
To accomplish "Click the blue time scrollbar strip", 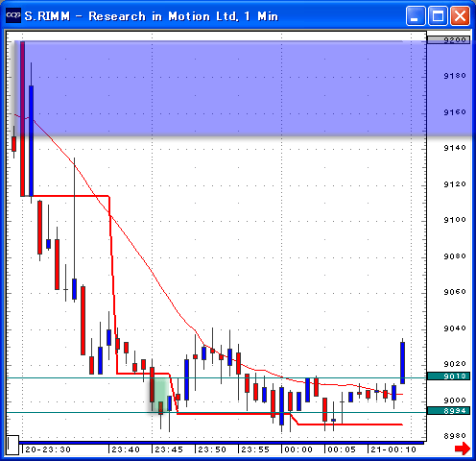I will click(222, 443).
